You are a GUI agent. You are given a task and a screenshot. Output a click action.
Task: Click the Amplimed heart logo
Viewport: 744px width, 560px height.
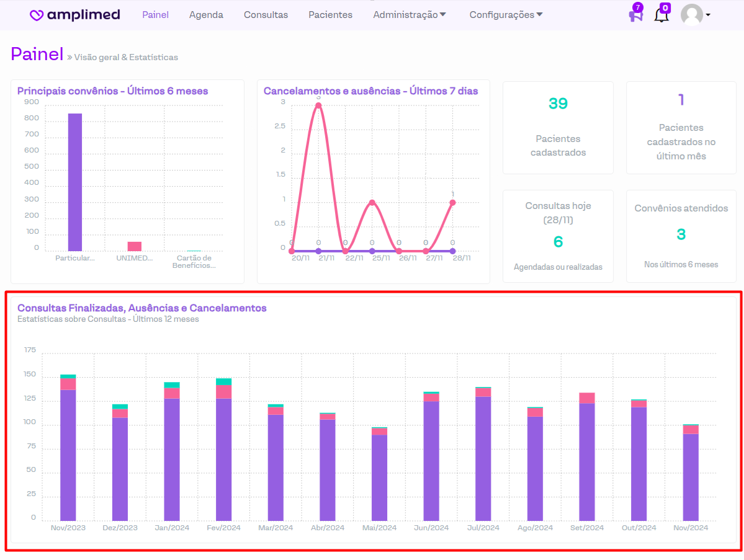37,16
